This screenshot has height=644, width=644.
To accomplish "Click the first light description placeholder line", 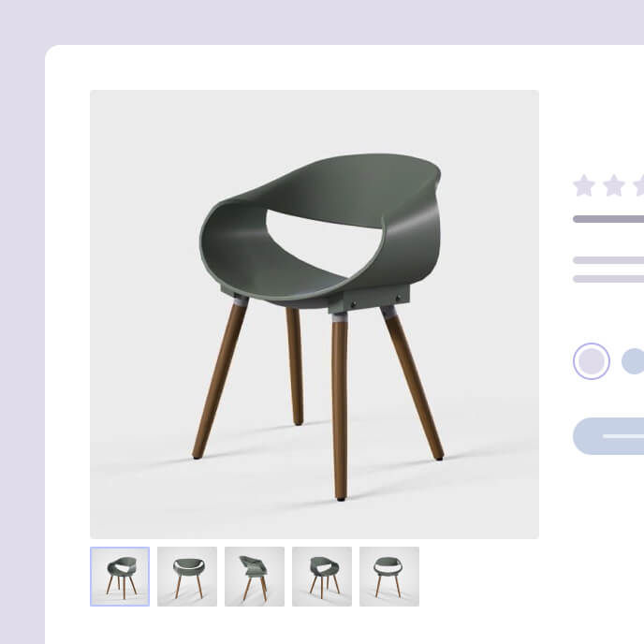I will click(608, 260).
